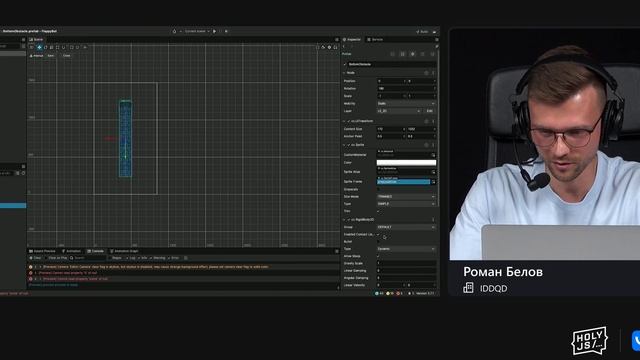The width and height of the screenshot is (640, 360).
Task: Open the Color swatch in Sprite component
Action: click(x=406, y=162)
